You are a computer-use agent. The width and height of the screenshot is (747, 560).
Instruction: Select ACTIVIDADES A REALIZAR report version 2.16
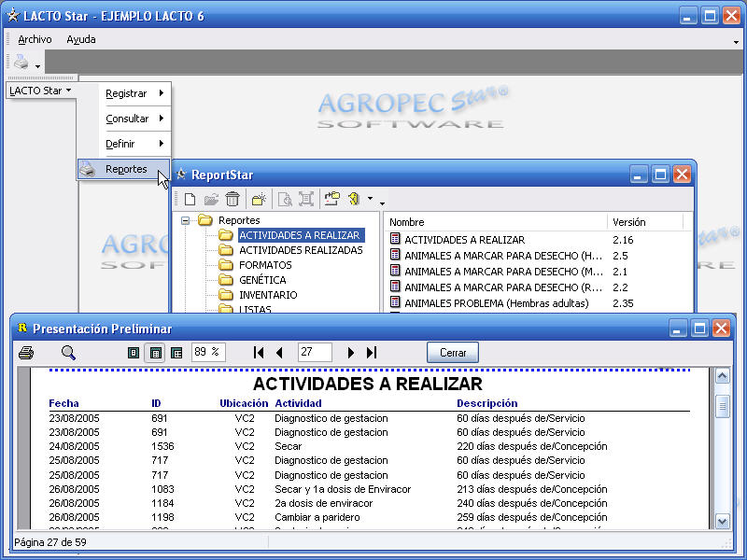[x=464, y=240]
